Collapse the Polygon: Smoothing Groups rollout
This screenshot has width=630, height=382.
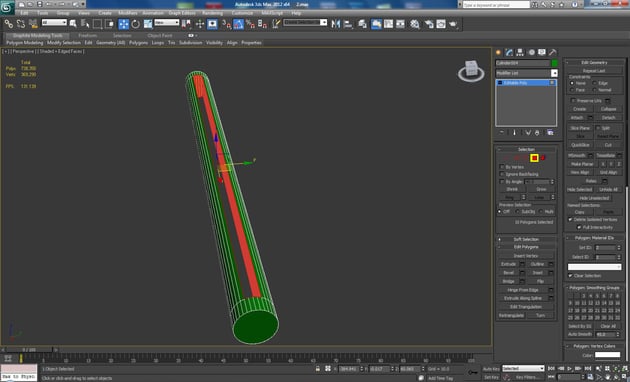pyautogui.click(x=595, y=288)
